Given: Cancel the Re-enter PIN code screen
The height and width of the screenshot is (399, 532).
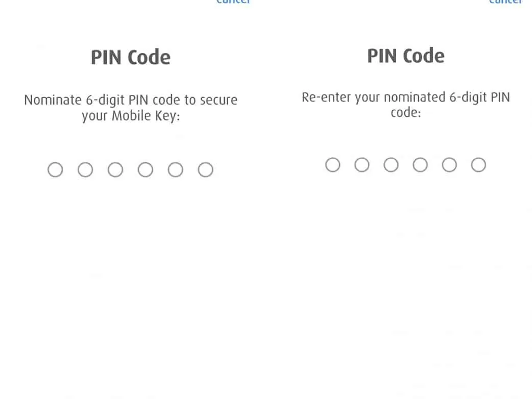Looking at the screenshot, I should pyautogui.click(x=505, y=2).
